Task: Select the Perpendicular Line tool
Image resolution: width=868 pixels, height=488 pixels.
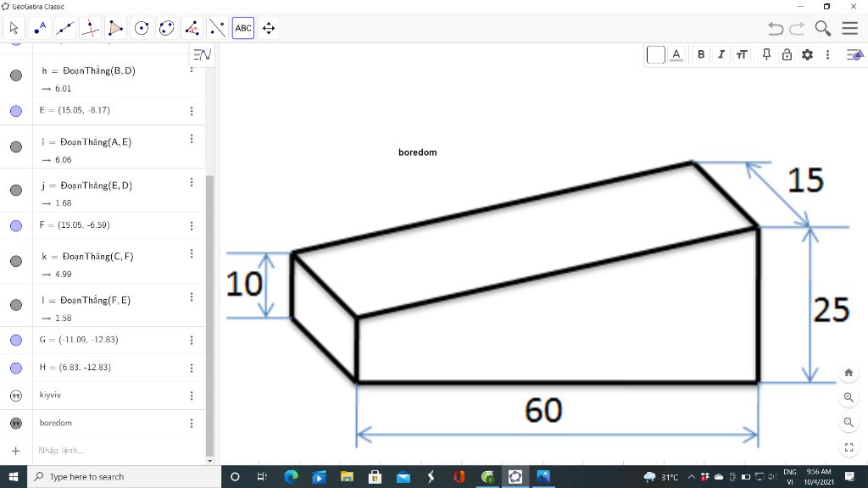Action: pos(90,28)
